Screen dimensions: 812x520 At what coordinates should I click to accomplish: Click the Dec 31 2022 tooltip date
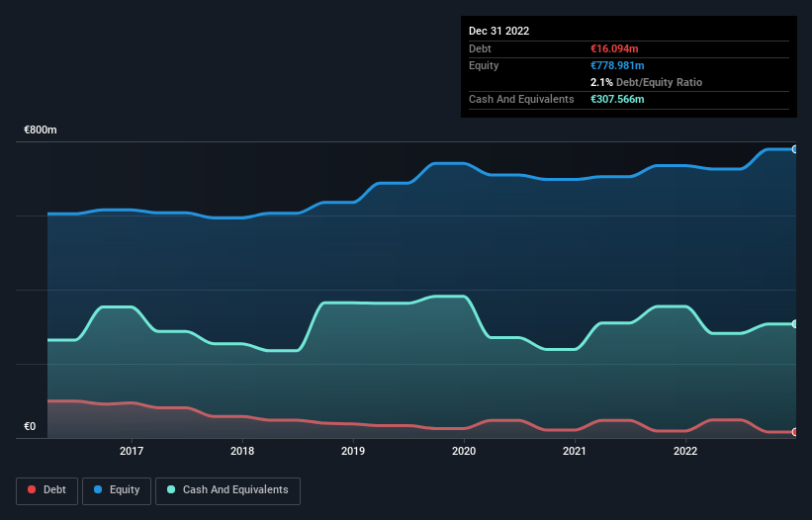[499, 31]
